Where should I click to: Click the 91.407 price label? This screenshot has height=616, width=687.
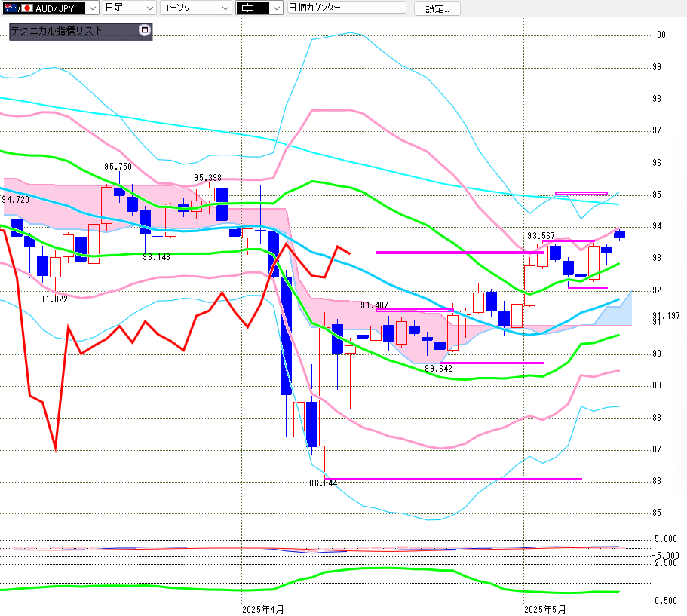(x=374, y=305)
